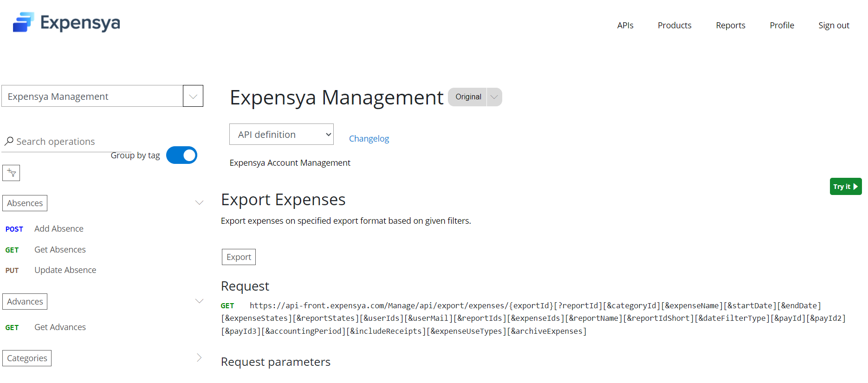
Task: Open the Reports page
Action: pyautogui.click(x=730, y=26)
